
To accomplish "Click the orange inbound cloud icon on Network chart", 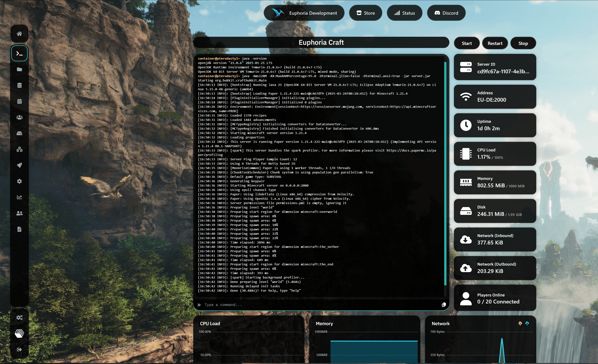I will pyautogui.click(x=520, y=323).
